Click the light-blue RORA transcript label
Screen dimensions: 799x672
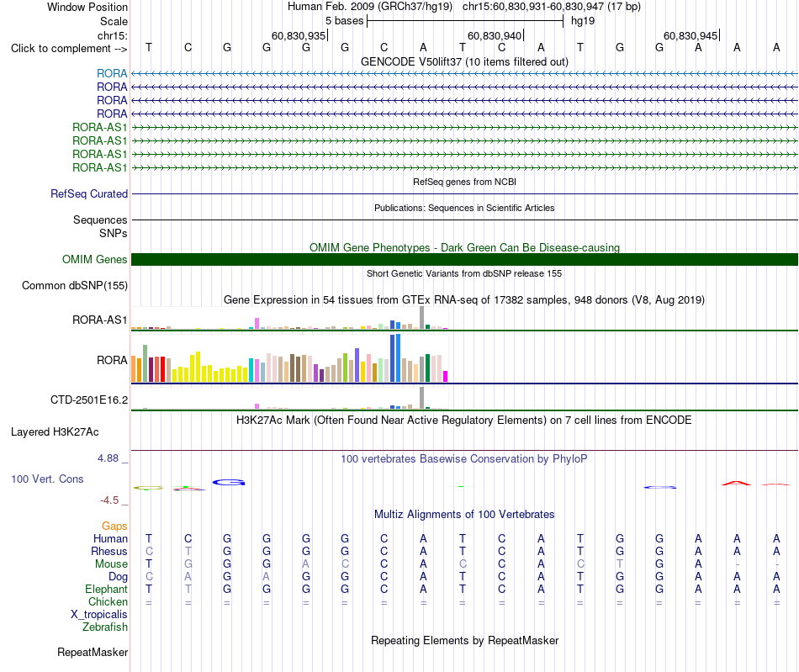112,73
